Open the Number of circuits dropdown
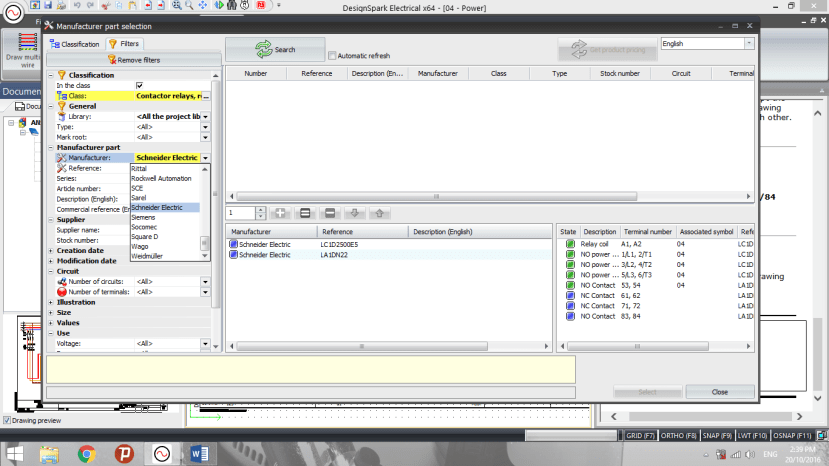The width and height of the screenshot is (829, 466). [x=205, y=281]
